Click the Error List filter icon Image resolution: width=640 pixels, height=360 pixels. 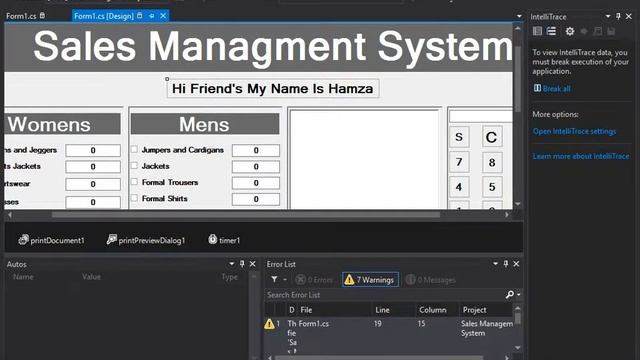pos(274,280)
